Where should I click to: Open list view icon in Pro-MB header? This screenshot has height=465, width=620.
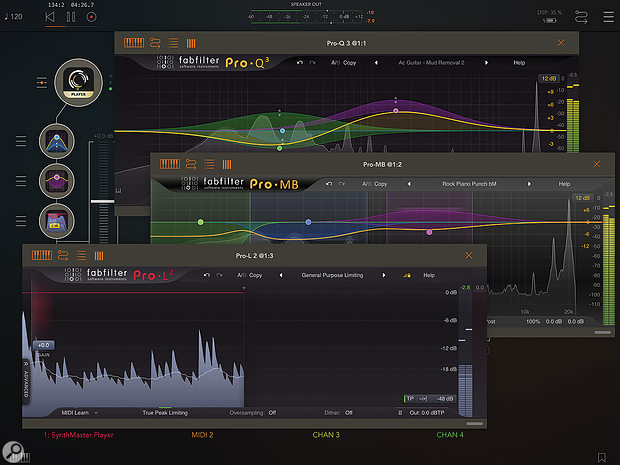[x=209, y=164]
